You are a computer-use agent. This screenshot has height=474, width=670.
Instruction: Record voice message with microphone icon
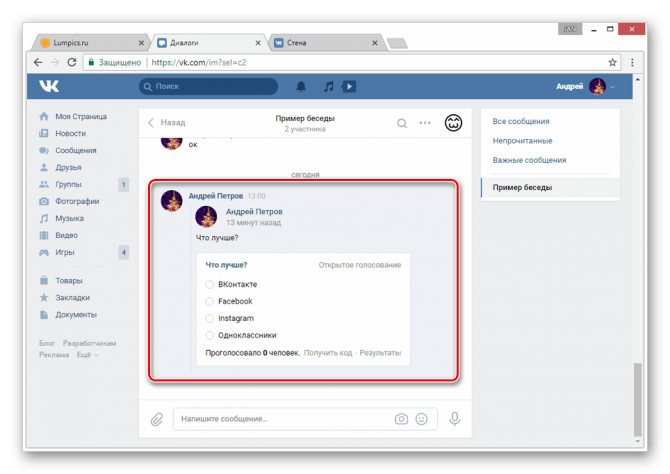455,419
